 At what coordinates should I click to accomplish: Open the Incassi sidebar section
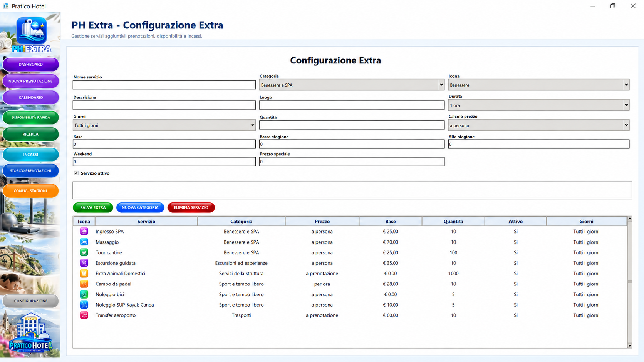pos(31,155)
